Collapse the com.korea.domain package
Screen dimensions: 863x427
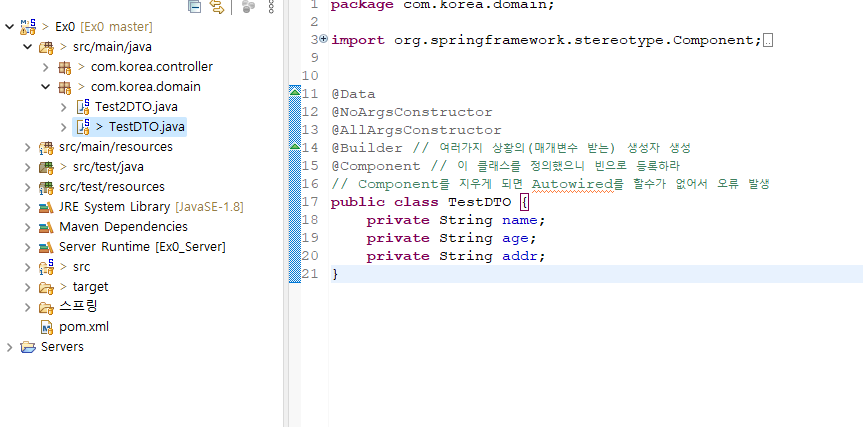(46, 87)
